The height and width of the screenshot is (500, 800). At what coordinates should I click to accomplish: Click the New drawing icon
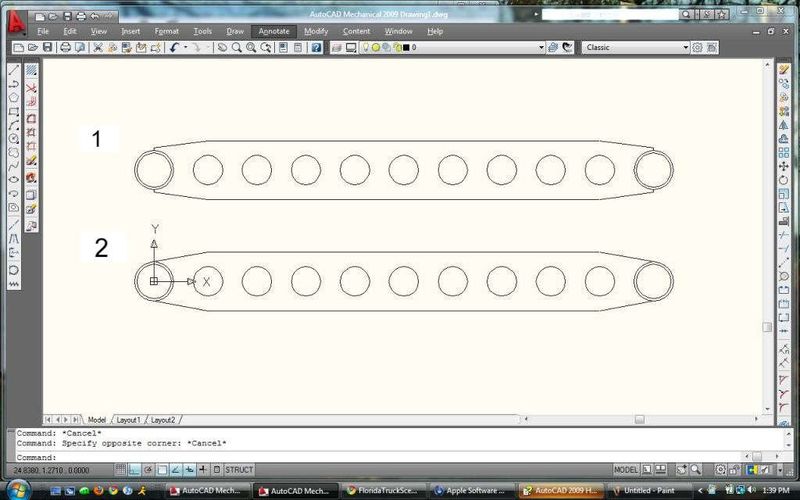point(19,47)
